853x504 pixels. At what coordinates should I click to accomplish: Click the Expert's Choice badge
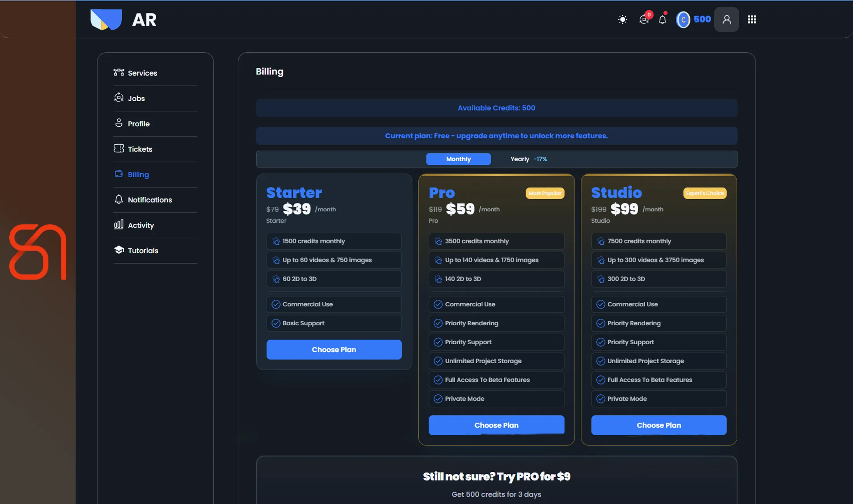click(x=705, y=193)
